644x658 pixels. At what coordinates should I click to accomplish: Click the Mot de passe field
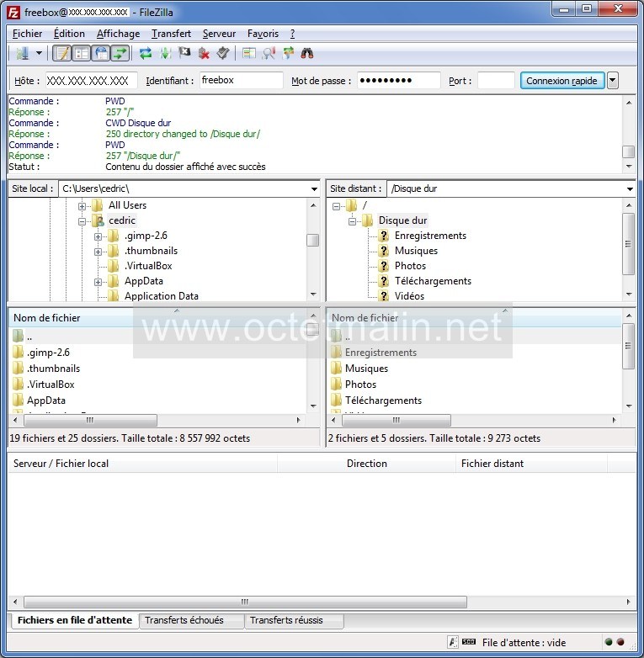coord(398,81)
